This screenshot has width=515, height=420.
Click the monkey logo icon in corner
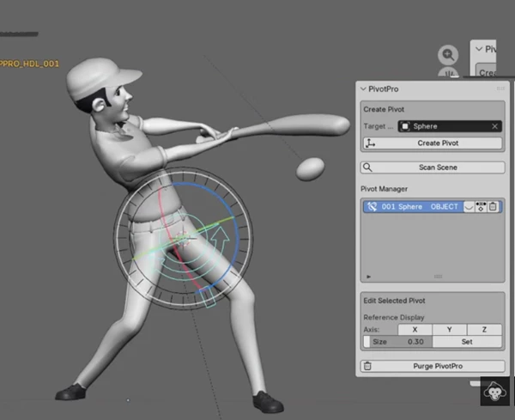[x=495, y=392]
